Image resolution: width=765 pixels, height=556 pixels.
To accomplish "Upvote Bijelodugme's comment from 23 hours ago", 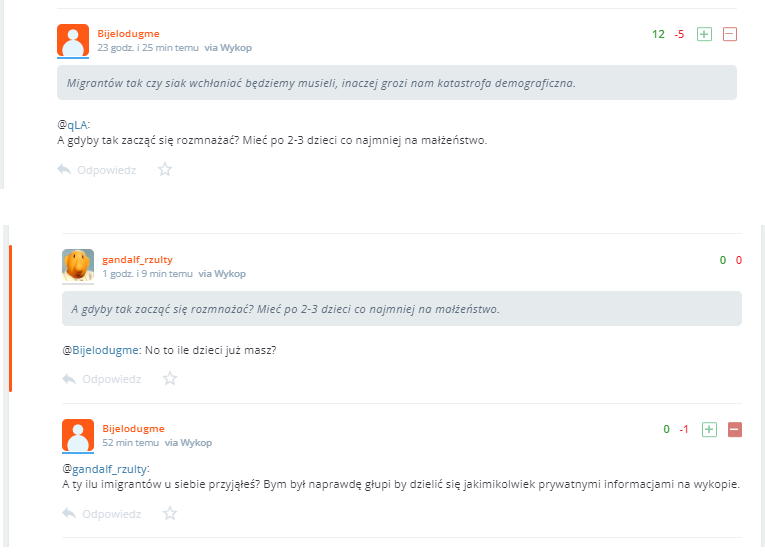I will (704, 34).
